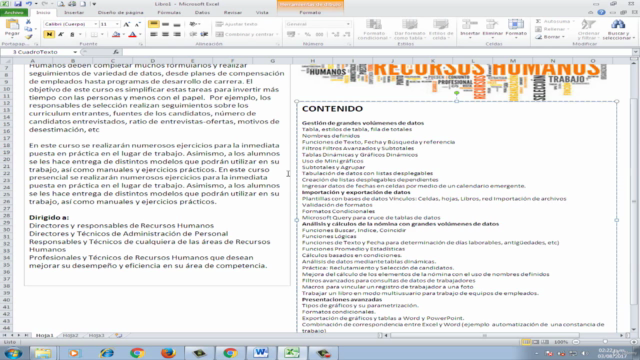Screen dimensions: 640x360
Task: Align text to the left
Action: [x=153, y=35]
